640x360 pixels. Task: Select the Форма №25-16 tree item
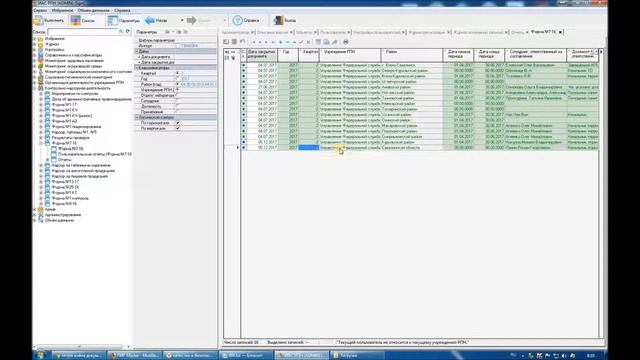[x=65, y=187]
